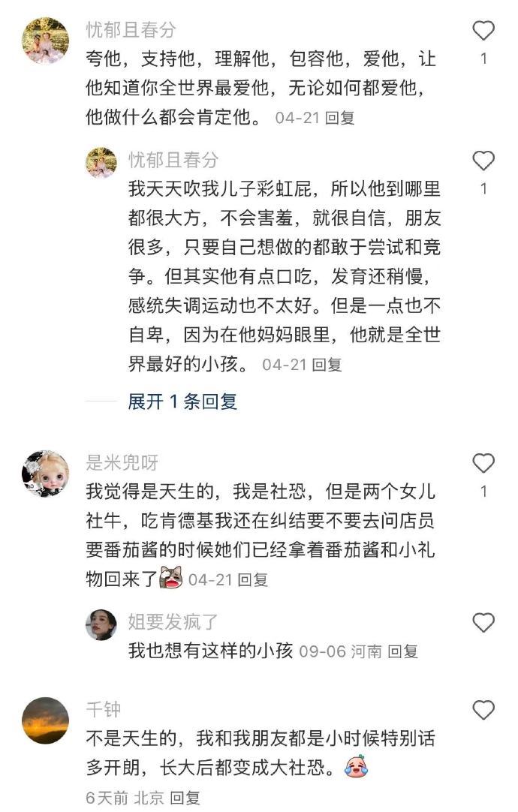Reply to 姐要发疯了's comment from 河南
This screenshot has height=812, width=518.
[x=402, y=651]
